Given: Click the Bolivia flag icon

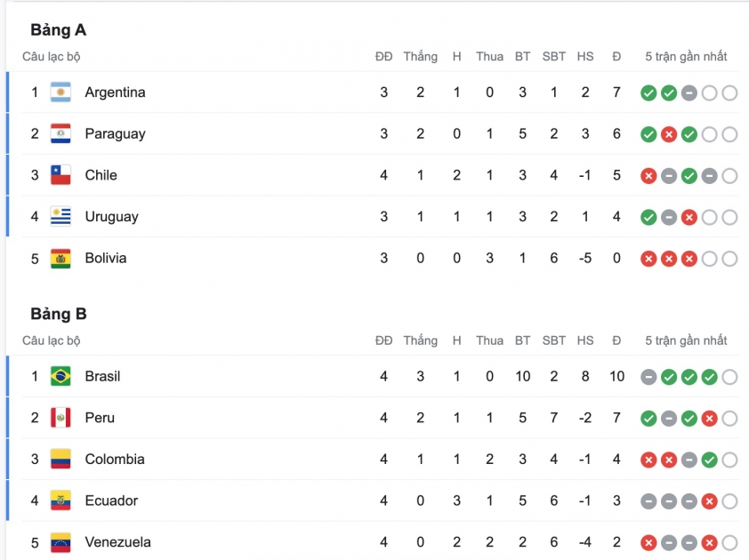Looking at the screenshot, I should [60, 259].
